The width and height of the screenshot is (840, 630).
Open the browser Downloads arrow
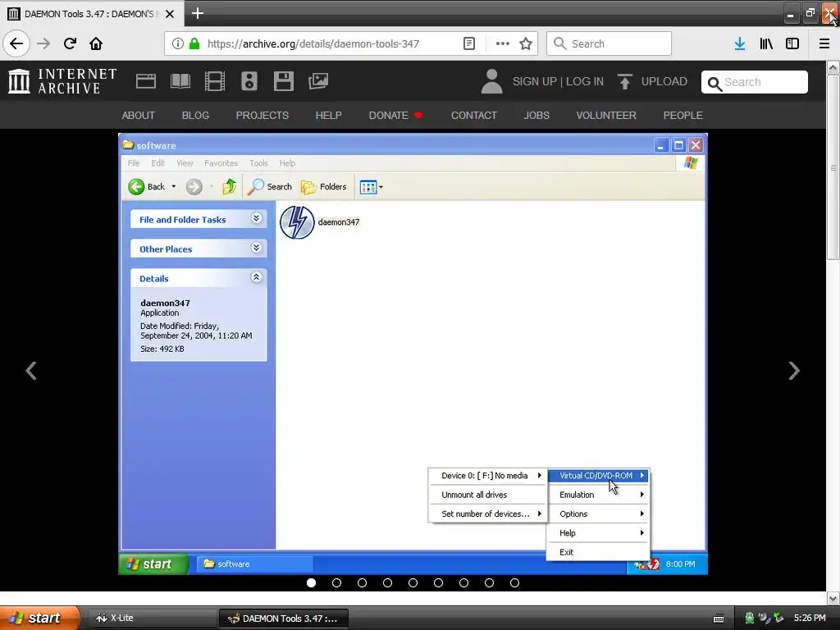[x=740, y=43]
